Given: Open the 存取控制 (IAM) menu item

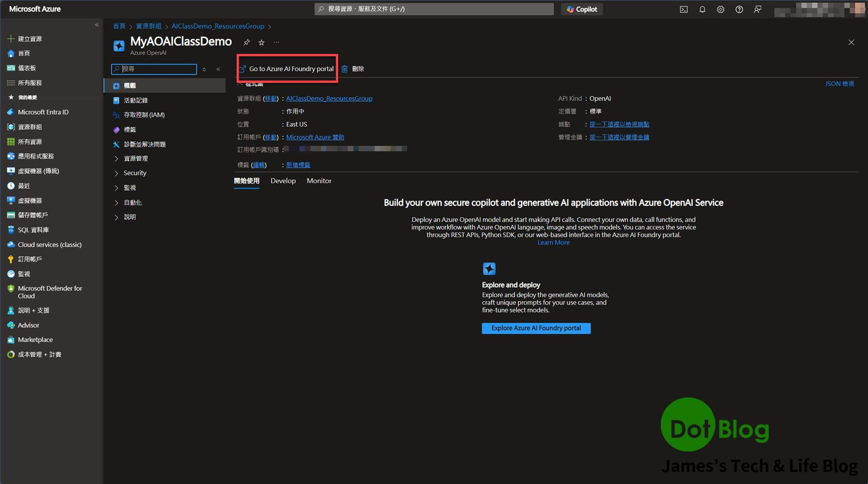Looking at the screenshot, I should point(144,115).
